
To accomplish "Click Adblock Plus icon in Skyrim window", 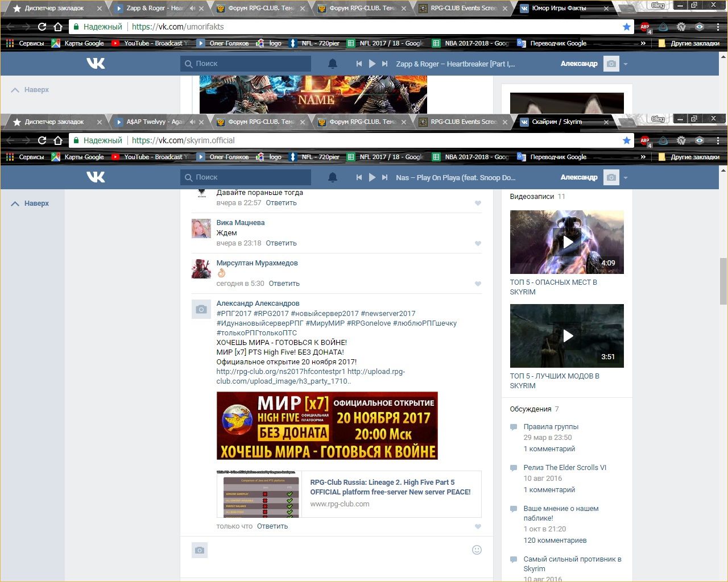I will (645, 140).
